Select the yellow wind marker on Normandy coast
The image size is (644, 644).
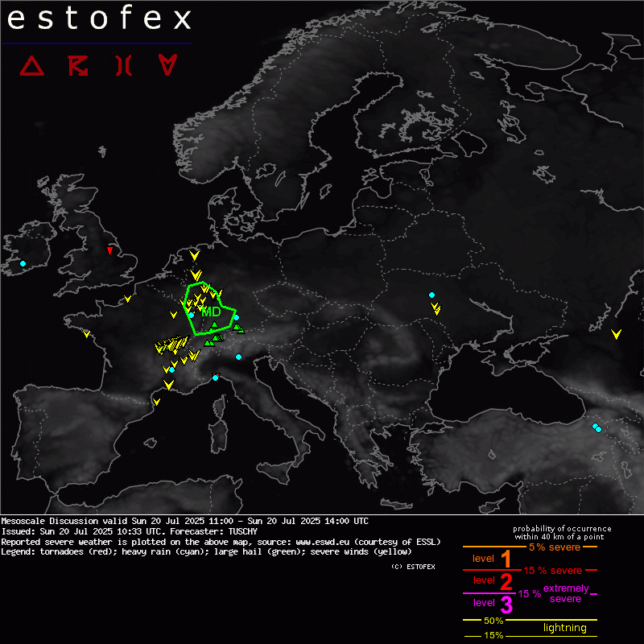point(128,299)
